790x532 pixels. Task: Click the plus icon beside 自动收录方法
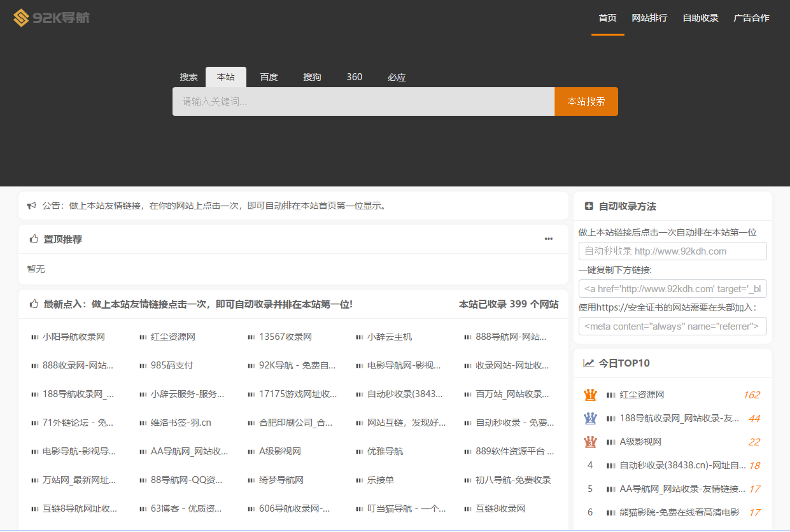pyautogui.click(x=589, y=206)
